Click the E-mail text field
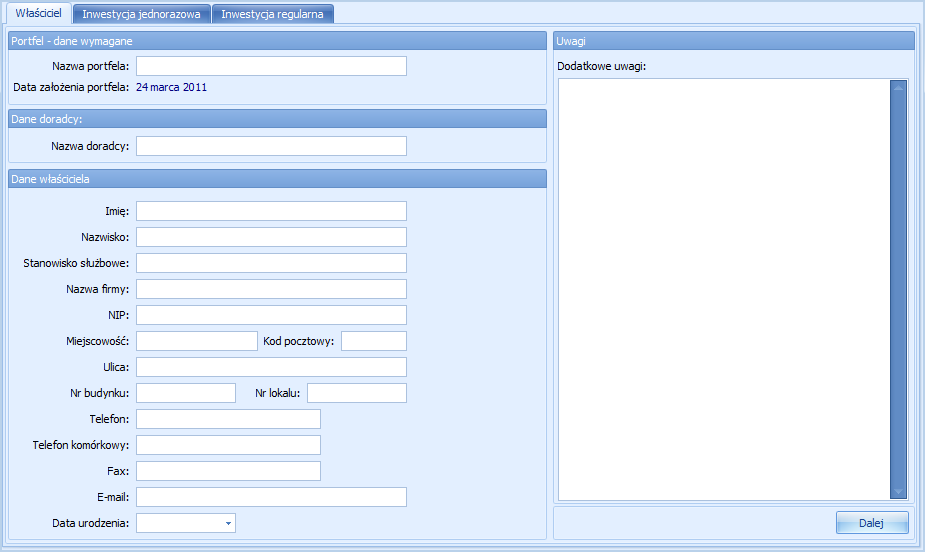 (x=271, y=497)
